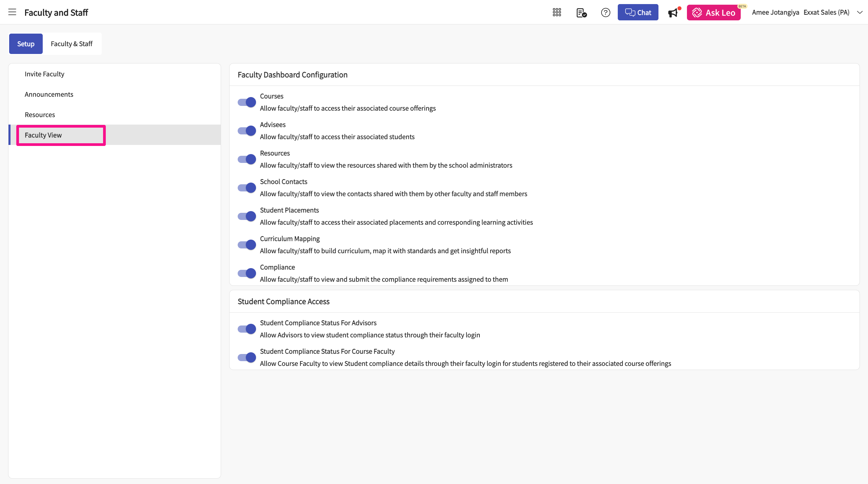Click the document checklist icon

pos(581,13)
